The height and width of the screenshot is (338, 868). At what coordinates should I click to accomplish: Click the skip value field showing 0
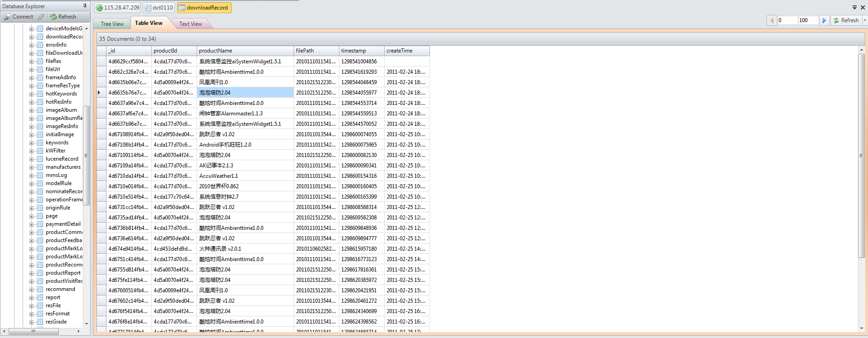[787, 20]
